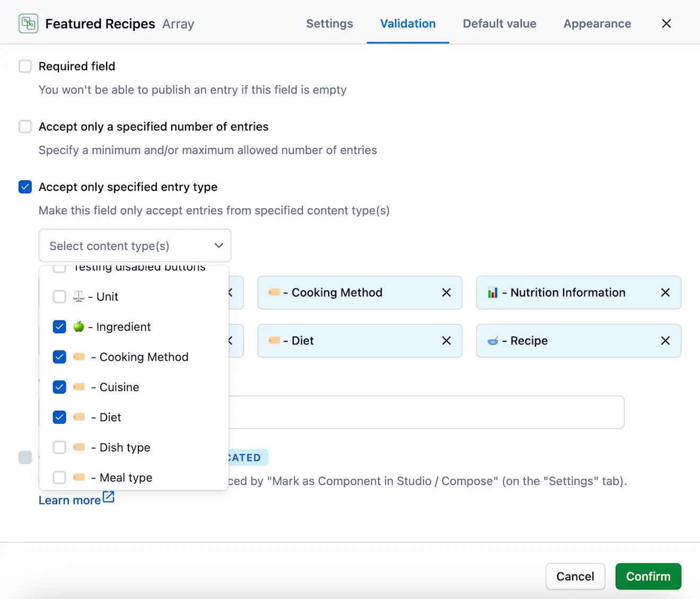Click the custom error message input field
Viewport: 700px width, 599px height.
(x=426, y=412)
